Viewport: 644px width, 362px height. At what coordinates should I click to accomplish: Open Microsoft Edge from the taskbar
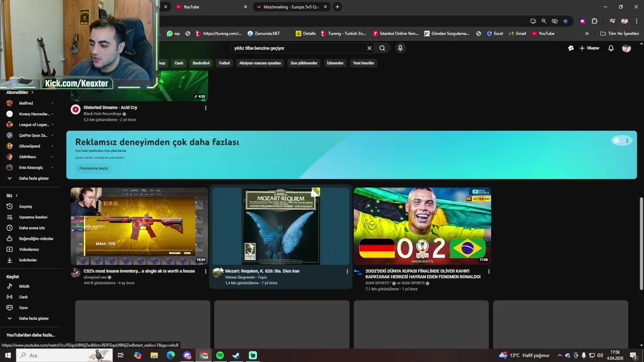pos(171,355)
